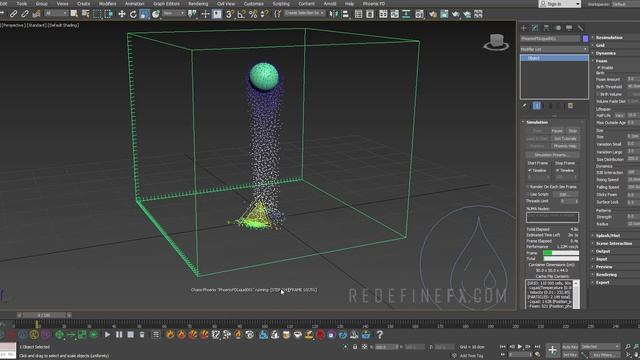Open the Modifiers menu

tap(108, 4)
